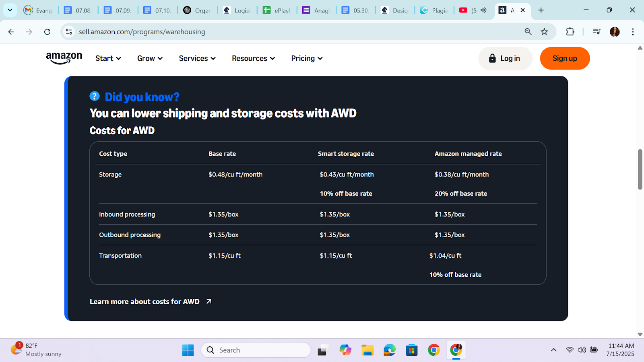This screenshot has width=644, height=362.
Task: Click the orange Sign up button
Action: click(x=565, y=58)
